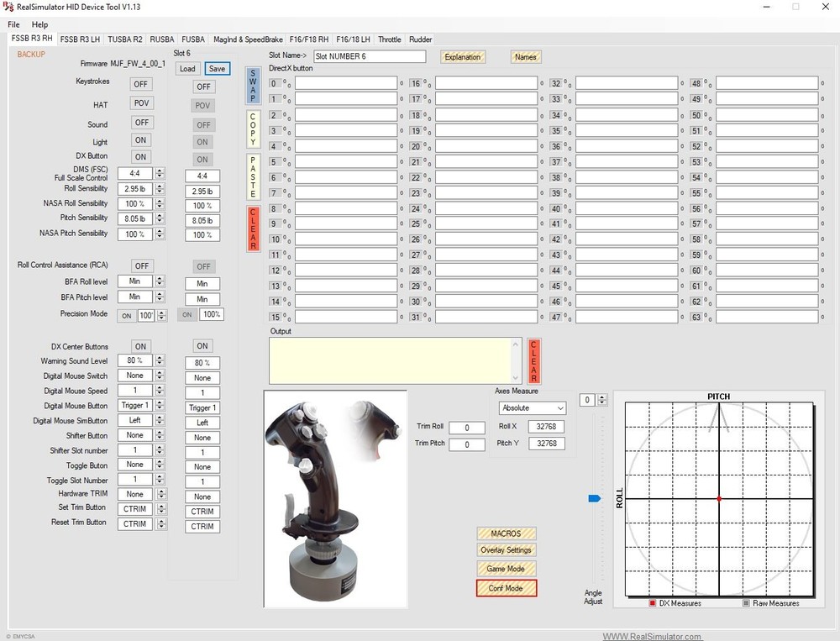
Task: Click the MACROS button
Action: tap(506, 533)
